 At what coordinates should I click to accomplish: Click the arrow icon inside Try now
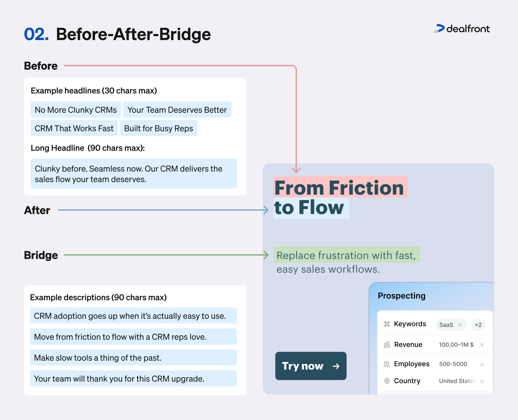point(336,366)
